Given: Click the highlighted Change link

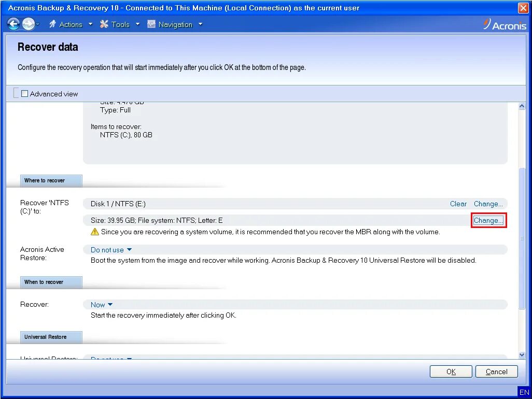Looking at the screenshot, I should point(488,220).
